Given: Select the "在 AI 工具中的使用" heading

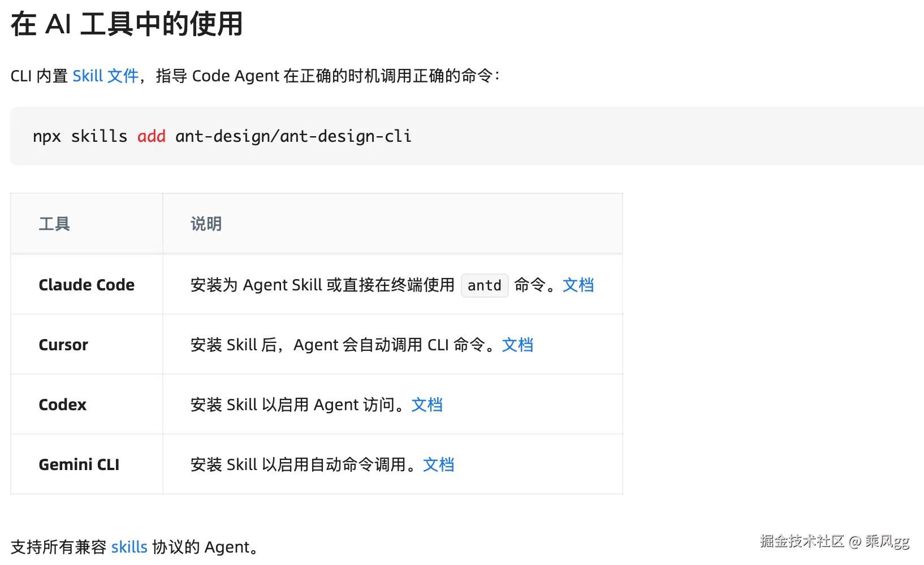Looking at the screenshot, I should click(127, 24).
